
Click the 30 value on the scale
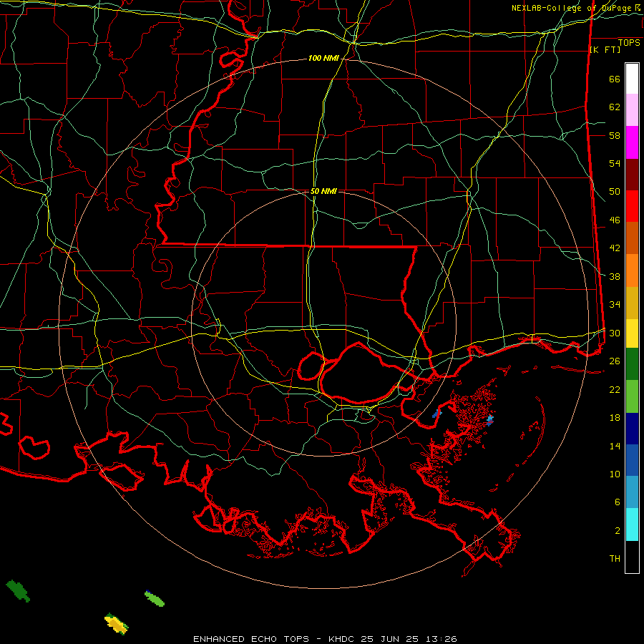tap(615, 333)
